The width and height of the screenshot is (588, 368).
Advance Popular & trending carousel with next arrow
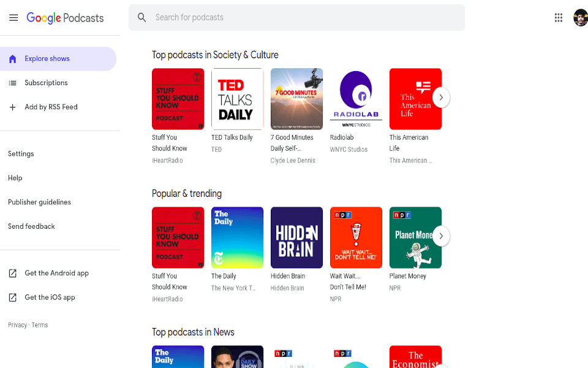(x=441, y=236)
